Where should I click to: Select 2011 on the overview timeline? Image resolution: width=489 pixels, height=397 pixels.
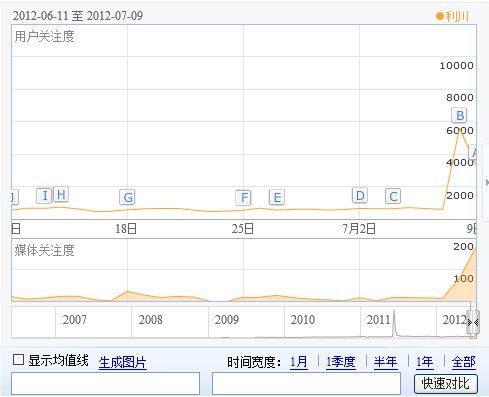pyautogui.click(x=378, y=320)
